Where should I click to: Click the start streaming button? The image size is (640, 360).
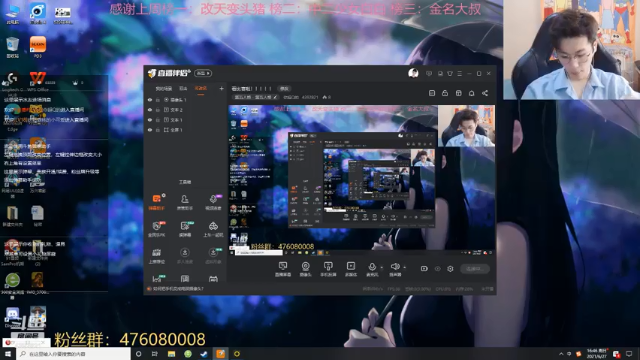click(x=475, y=269)
